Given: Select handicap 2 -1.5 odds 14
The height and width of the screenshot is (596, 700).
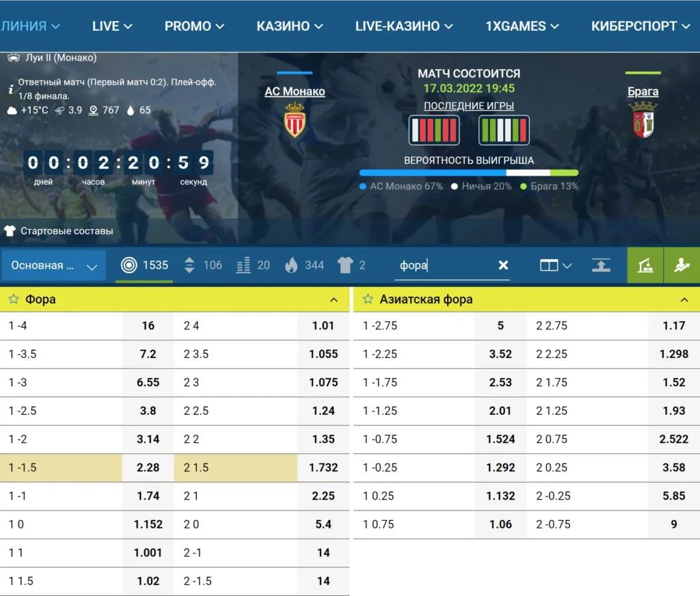Looking at the screenshot, I should (x=323, y=581).
